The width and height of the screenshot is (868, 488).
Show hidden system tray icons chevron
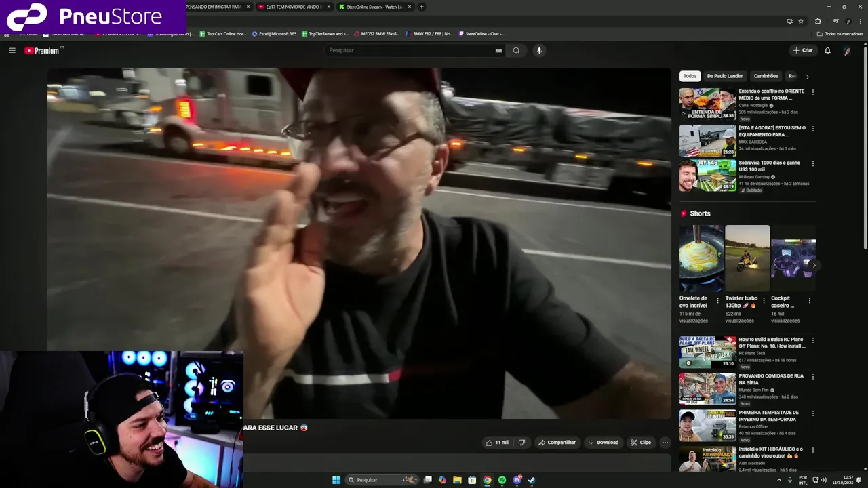point(778,480)
